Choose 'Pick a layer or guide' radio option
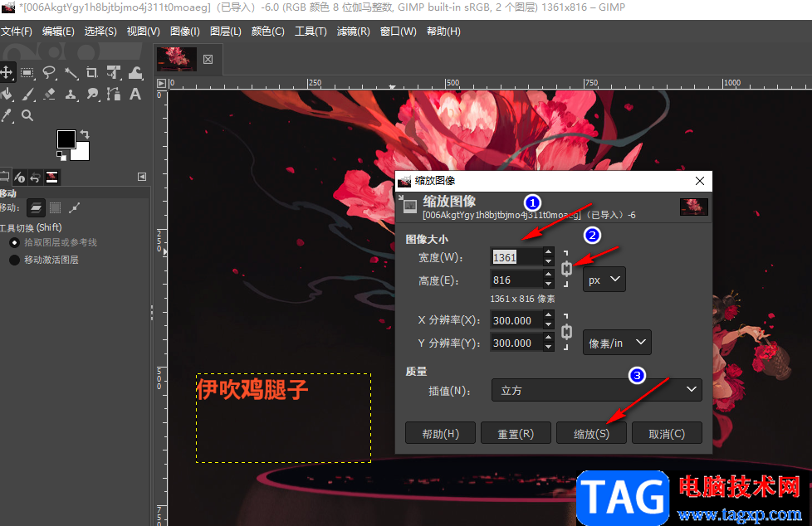The image size is (812, 526). tap(14, 242)
